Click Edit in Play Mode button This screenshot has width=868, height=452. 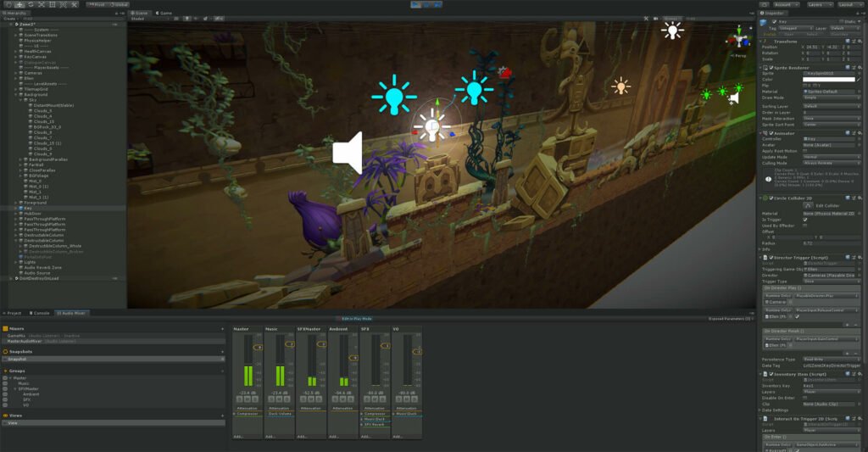click(x=357, y=319)
